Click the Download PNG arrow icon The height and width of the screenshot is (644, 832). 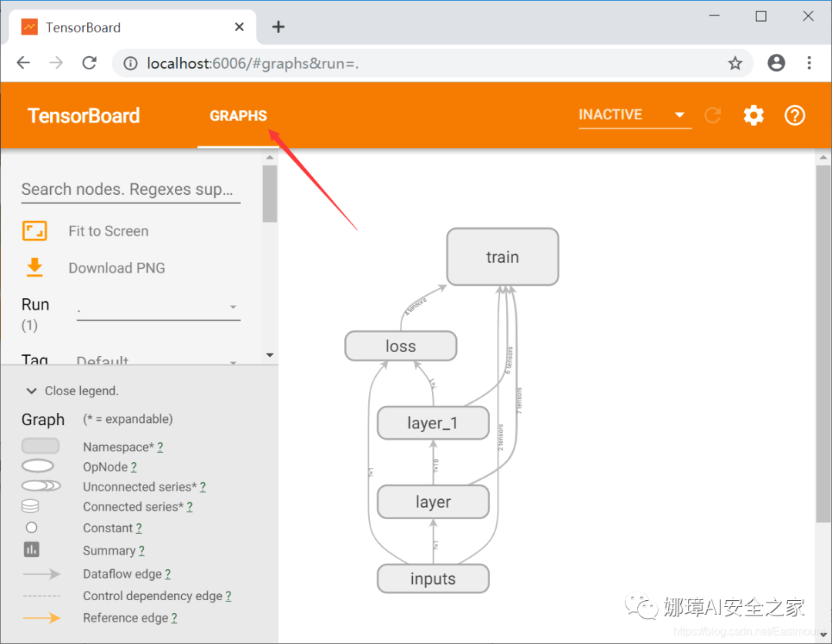click(35, 267)
